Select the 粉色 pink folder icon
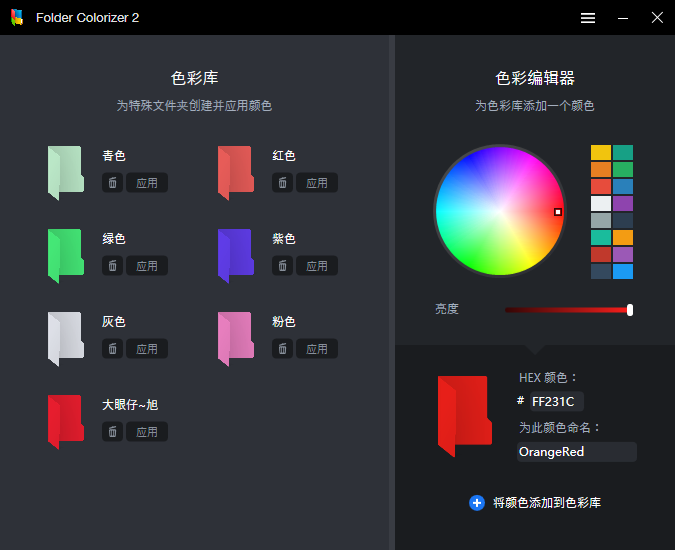The height and width of the screenshot is (550, 675). coord(235,339)
